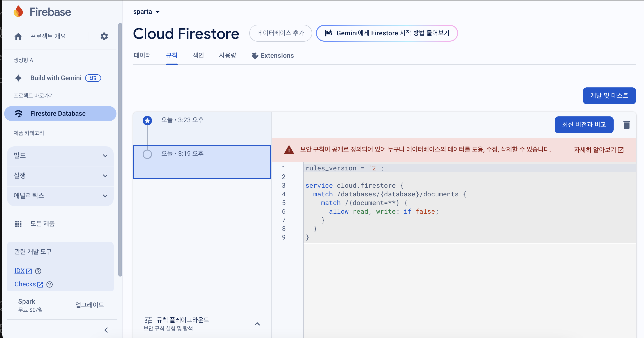Expand the 실행 category
Image resolution: width=644 pixels, height=338 pixels.
click(x=60, y=176)
